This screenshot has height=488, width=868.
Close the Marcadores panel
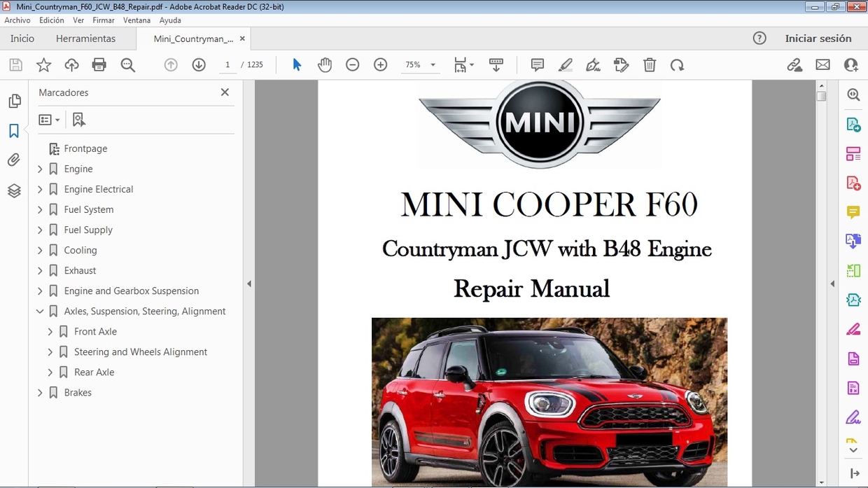tap(225, 92)
